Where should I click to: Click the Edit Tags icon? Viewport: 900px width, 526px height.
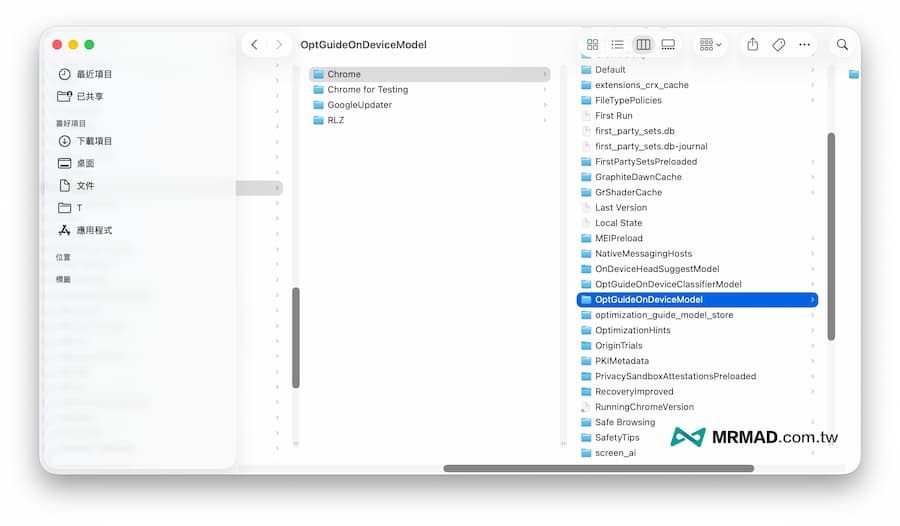click(x=778, y=44)
